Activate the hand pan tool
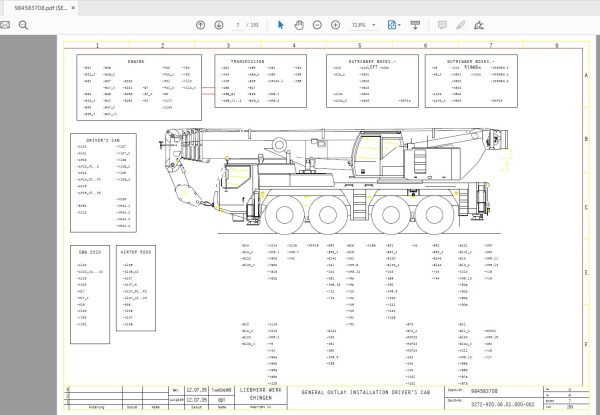Image resolution: width=600 pixels, height=415 pixels. point(298,25)
